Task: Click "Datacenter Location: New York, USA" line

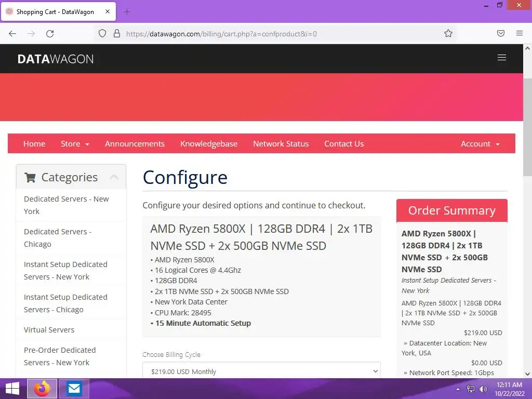Action: pos(445,348)
